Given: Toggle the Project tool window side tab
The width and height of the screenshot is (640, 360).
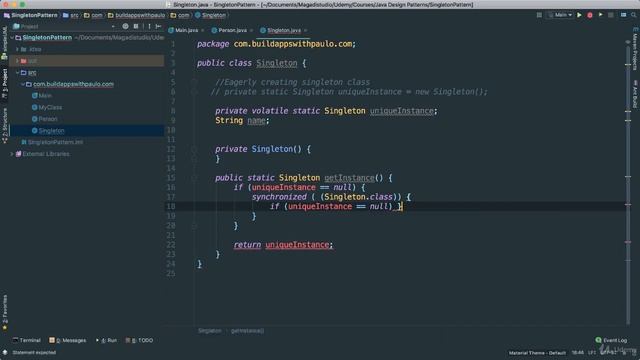Looking at the screenshot, I should pos(4,83).
